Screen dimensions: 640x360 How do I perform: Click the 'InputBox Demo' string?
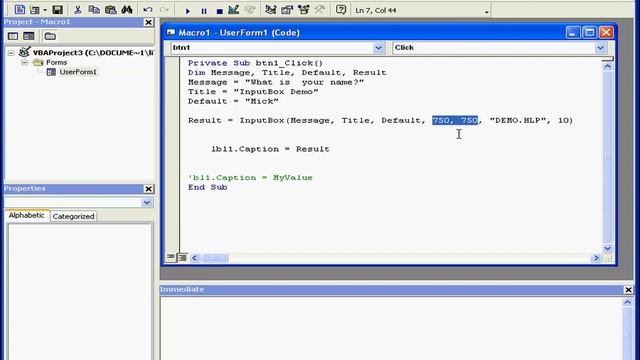(x=276, y=92)
